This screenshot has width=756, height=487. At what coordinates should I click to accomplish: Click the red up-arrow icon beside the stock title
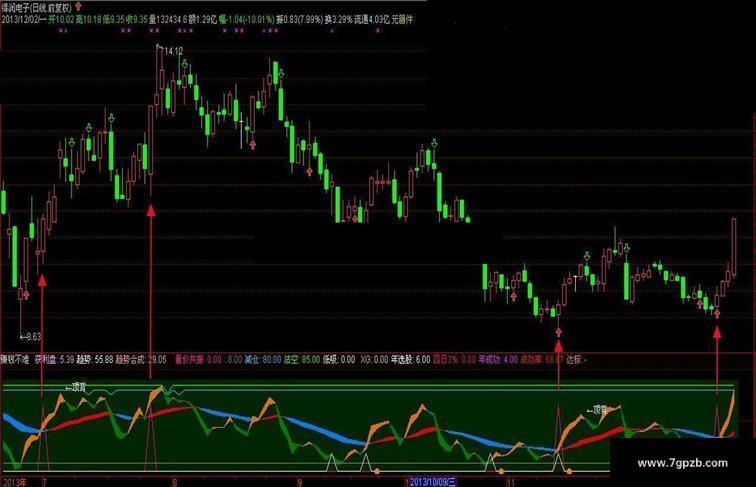[x=78, y=7]
